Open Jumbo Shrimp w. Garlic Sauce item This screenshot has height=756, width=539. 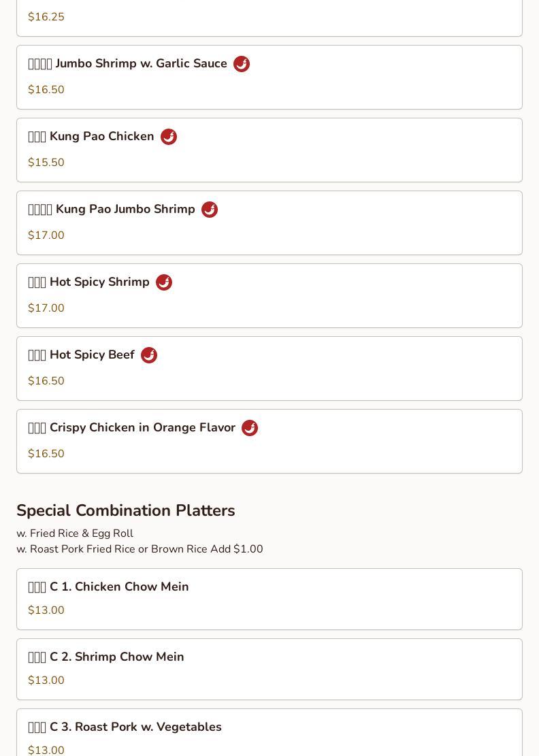(x=141, y=64)
